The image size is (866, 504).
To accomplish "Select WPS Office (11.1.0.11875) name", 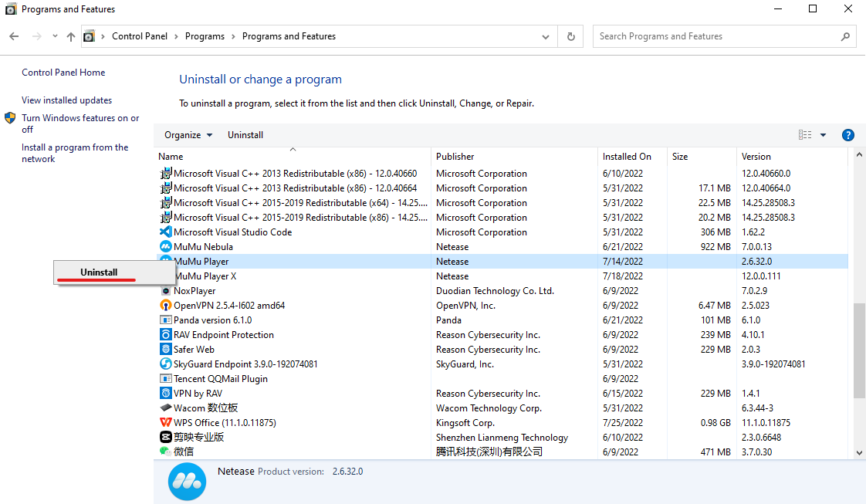I will click(x=225, y=423).
